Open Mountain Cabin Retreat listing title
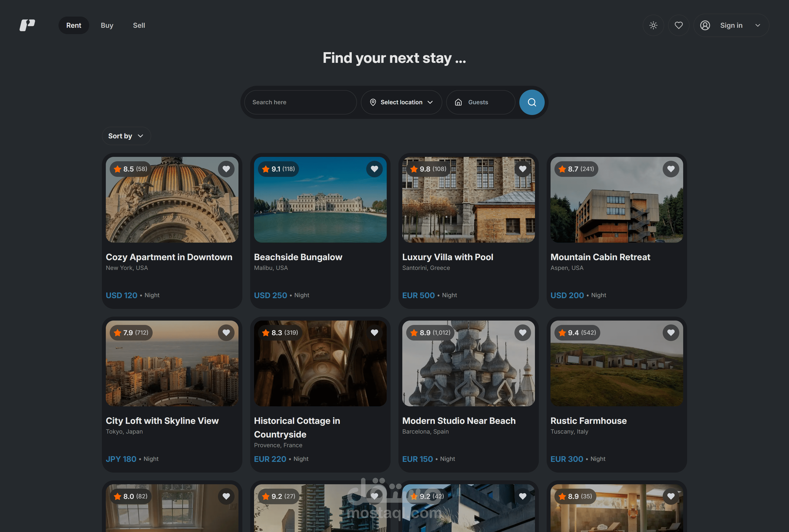This screenshot has width=789, height=532. tap(600, 257)
